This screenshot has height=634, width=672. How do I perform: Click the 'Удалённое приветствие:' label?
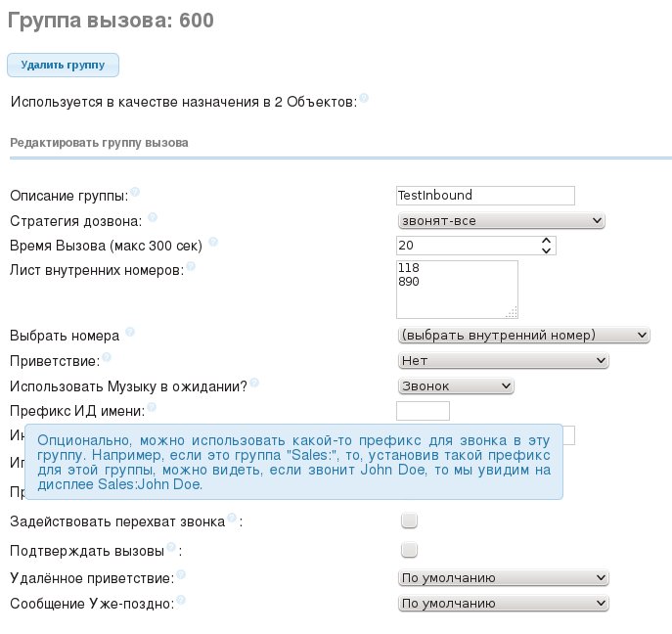92,578
